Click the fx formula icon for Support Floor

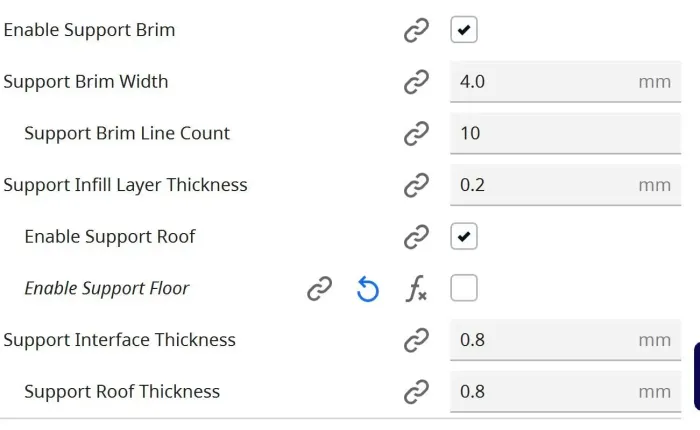[416, 288]
